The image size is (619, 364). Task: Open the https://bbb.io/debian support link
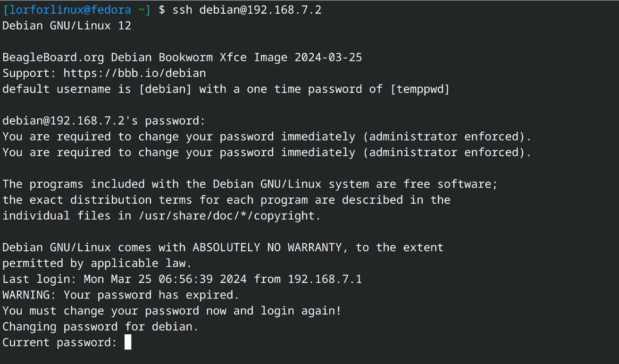pyautogui.click(x=134, y=74)
